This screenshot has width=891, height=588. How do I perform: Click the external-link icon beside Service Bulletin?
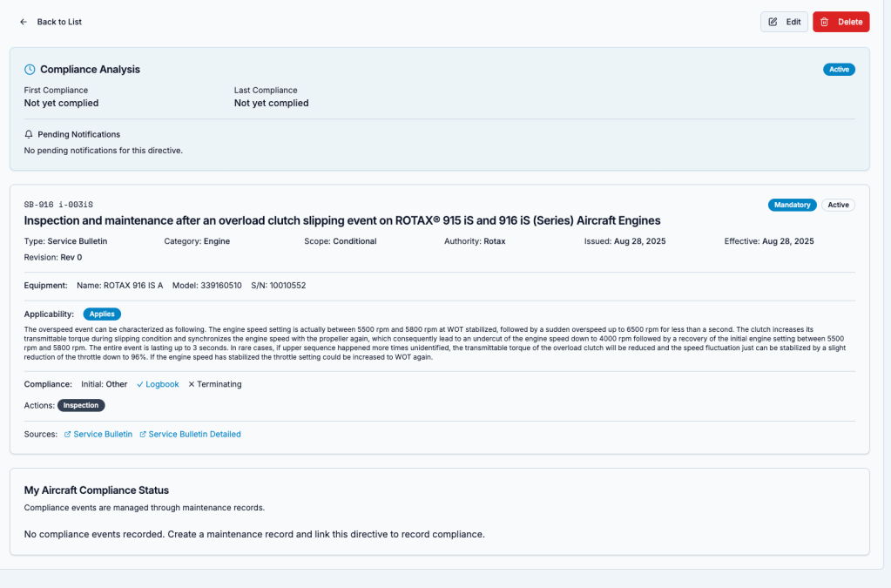tap(67, 434)
